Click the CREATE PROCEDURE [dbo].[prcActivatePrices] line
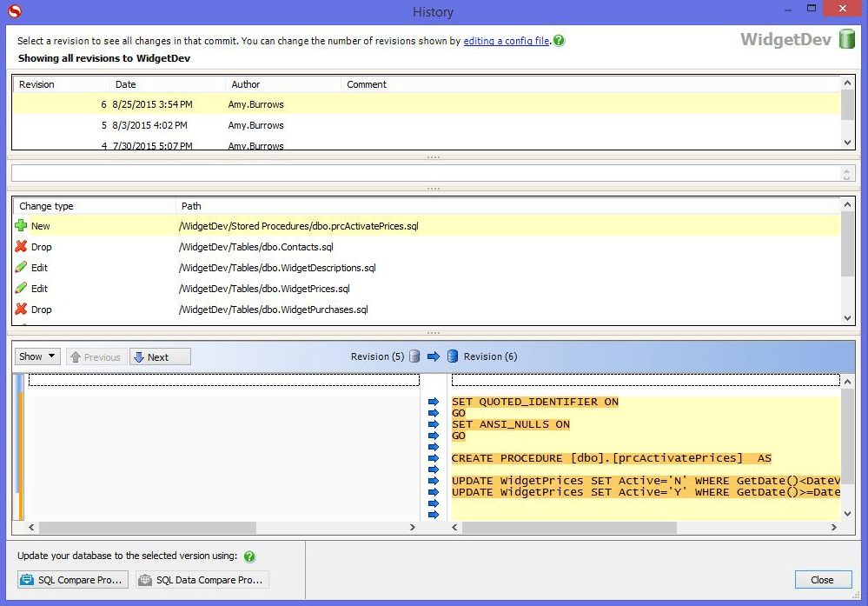 point(611,458)
